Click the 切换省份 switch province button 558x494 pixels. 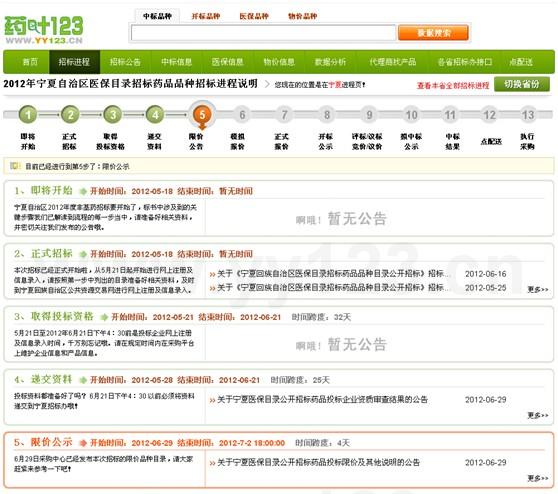coord(522,84)
